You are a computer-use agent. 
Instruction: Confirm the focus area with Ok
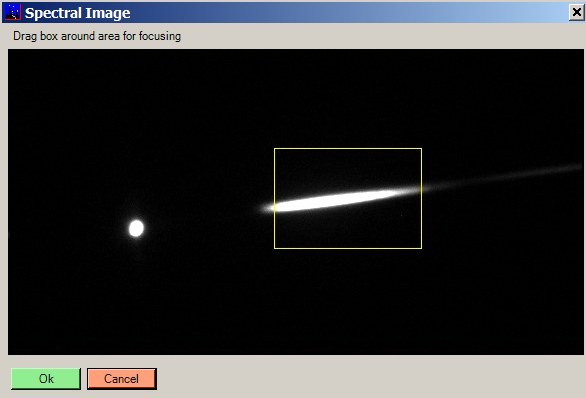tap(46, 379)
